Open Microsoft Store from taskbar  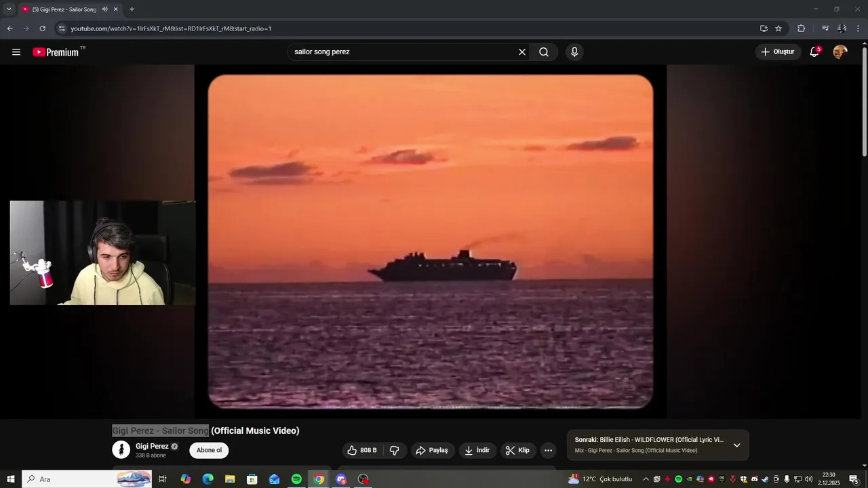(x=252, y=479)
